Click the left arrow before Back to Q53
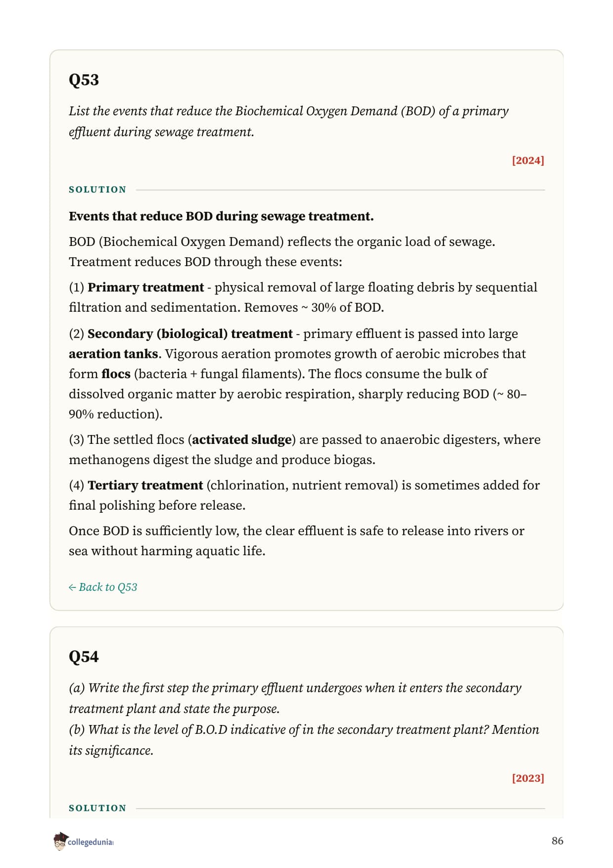The image size is (613, 868). 72,587
